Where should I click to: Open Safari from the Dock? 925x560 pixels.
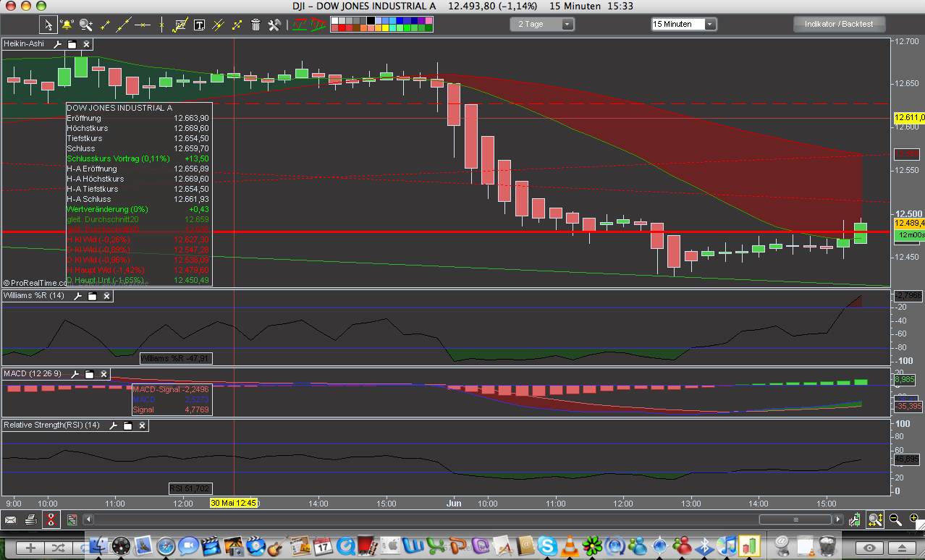click(x=165, y=546)
